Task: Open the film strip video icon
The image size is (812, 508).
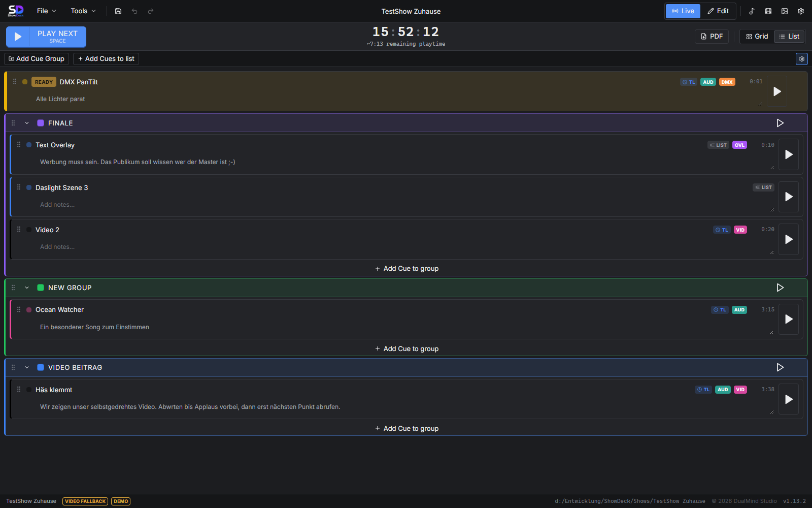Action: coord(768,11)
